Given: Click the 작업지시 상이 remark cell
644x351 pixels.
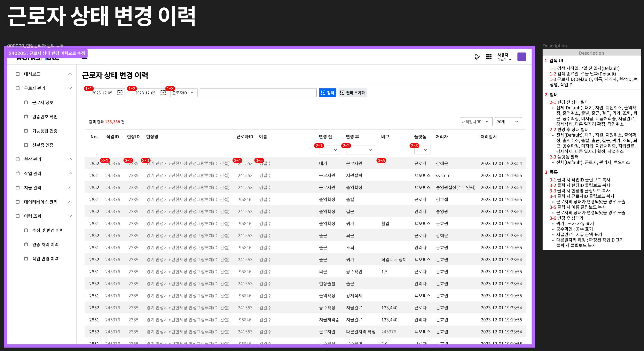Looking at the screenshot, I should (394, 259).
